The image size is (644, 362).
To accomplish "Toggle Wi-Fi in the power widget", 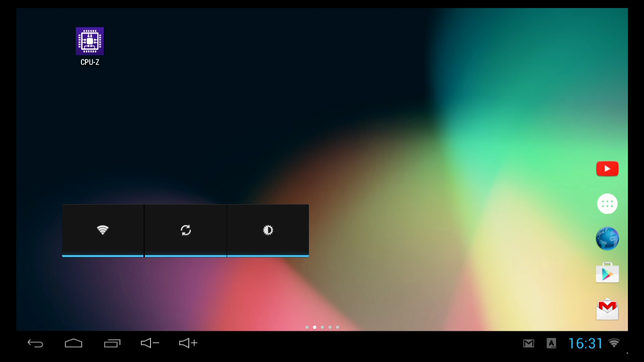I will click(103, 230).
